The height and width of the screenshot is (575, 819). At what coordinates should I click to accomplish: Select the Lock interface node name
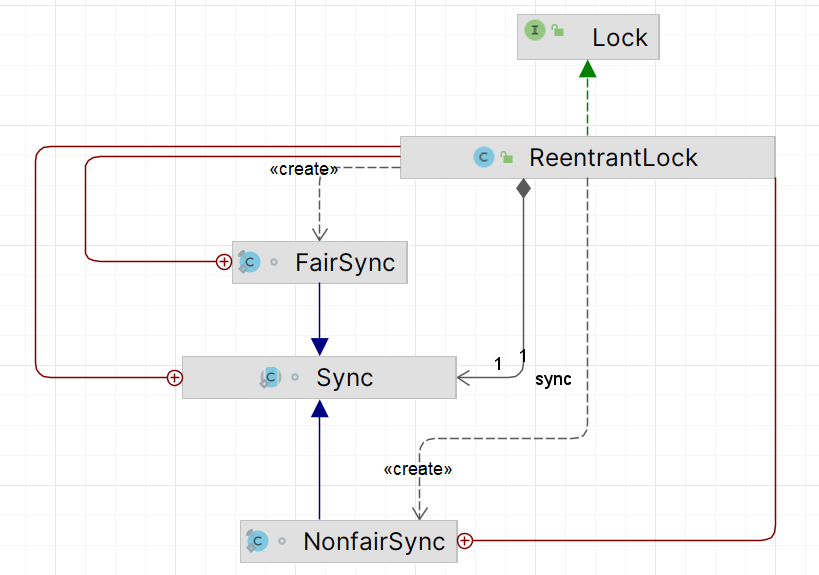coord(620,38)
